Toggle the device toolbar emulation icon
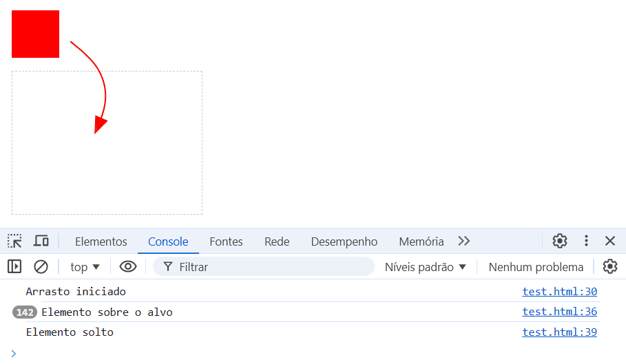This screenshot has height=364, width=626. tap(41, 242)
